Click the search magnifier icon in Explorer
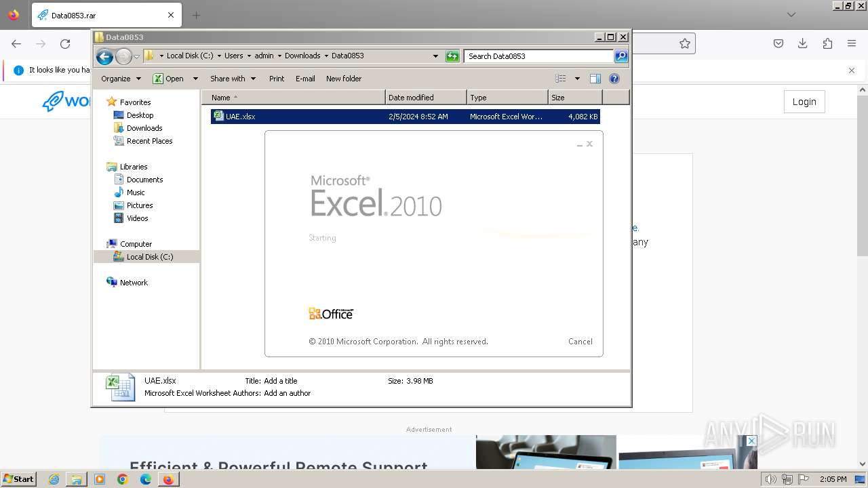Viewport: 868px width, 488px height. coord(621,56)
